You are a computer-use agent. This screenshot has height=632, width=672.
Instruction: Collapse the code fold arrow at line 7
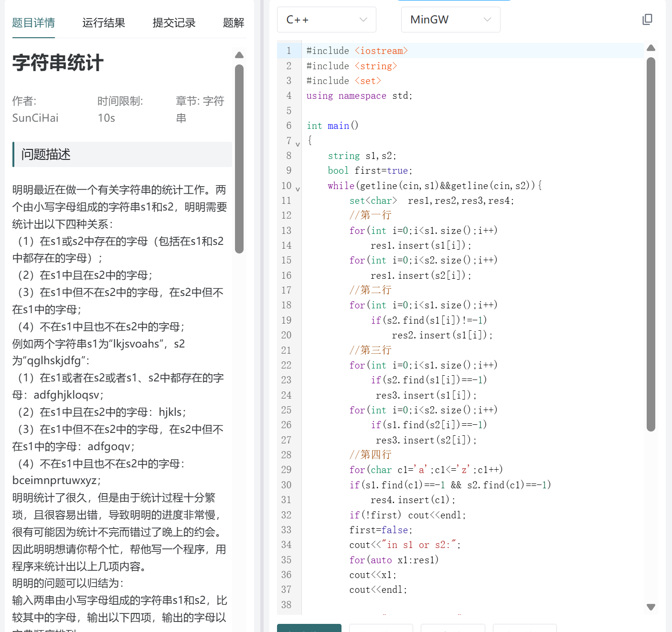(x=298, y=144)
